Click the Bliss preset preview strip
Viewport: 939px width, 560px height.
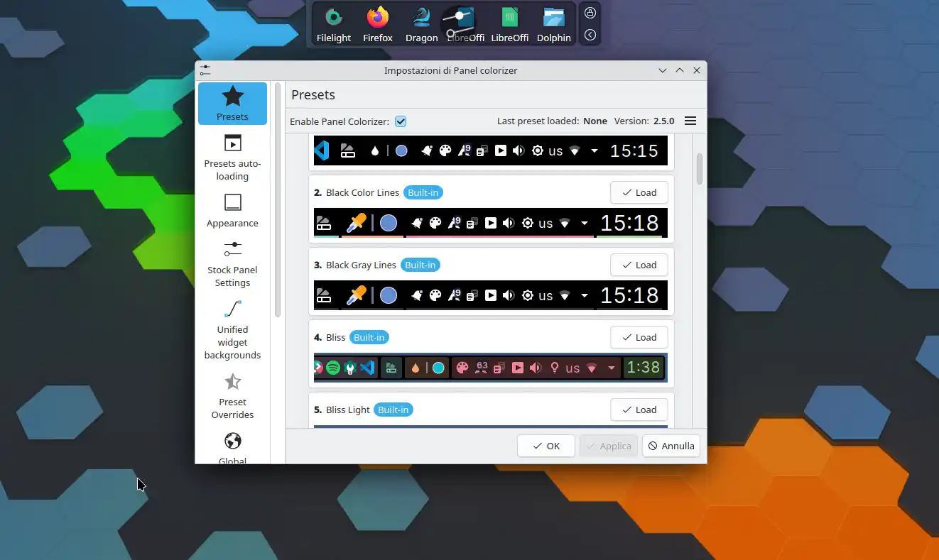point(490,368)
